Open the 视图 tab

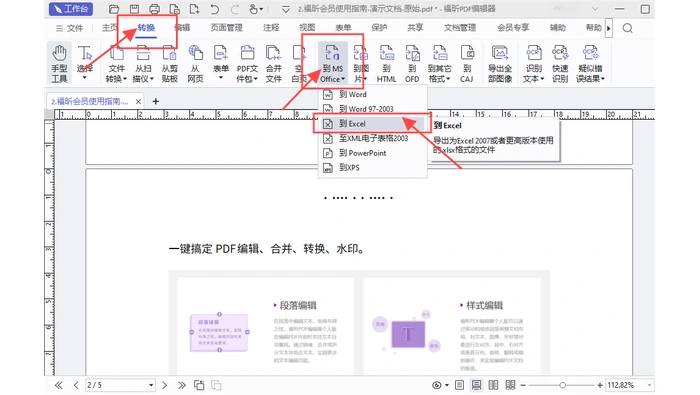307,28
